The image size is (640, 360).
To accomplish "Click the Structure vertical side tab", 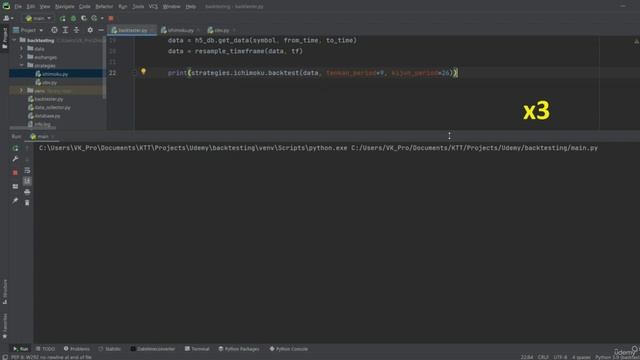I will coord(4,291).
